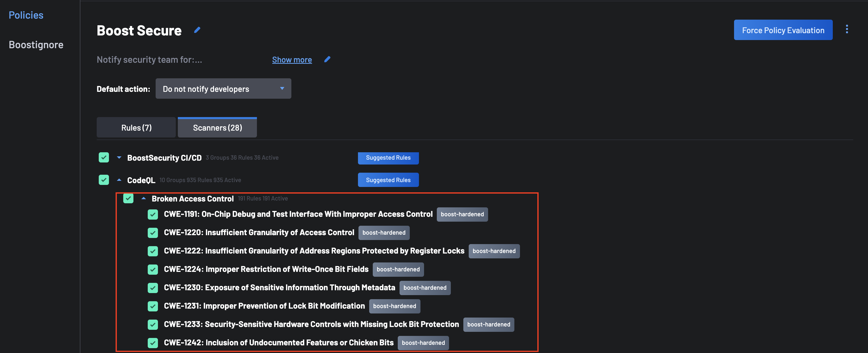Select rule CWE-1224: Improper Restriction of Write-Once Bit Fields
Screen dimensions: 868x353
click(266, 269)
